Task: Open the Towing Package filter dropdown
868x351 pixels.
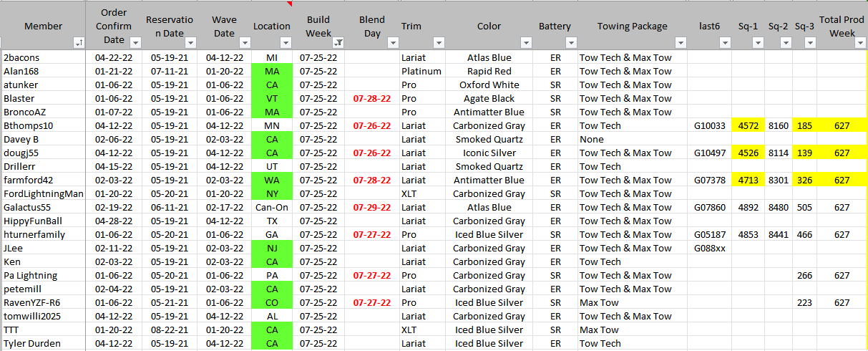Action: click(680, 43)
